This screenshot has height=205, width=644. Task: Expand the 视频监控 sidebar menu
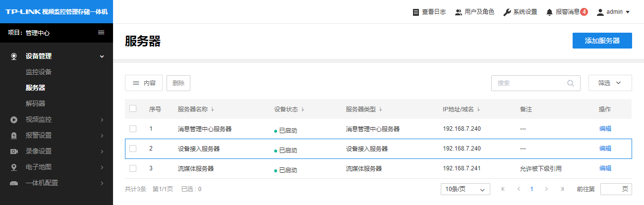pos(57,119)
